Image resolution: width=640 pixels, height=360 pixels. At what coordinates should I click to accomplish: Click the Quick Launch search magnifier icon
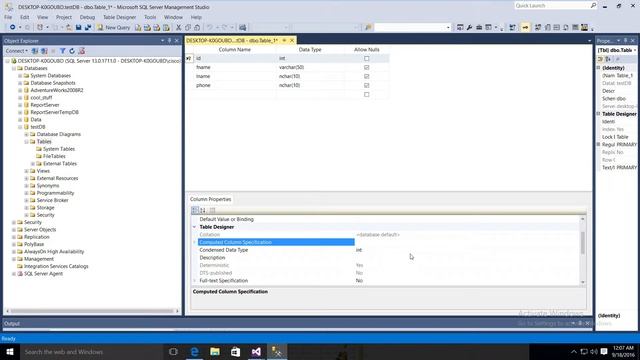pyautogui.click(x=593, y=6)
